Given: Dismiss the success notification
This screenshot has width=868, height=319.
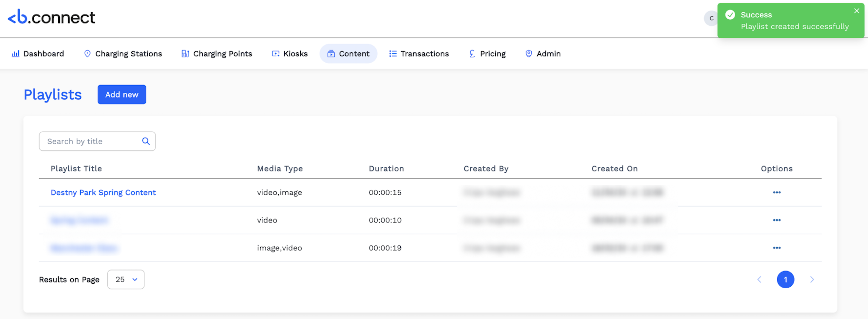Looking at the screenshot, I should [857, 11].
